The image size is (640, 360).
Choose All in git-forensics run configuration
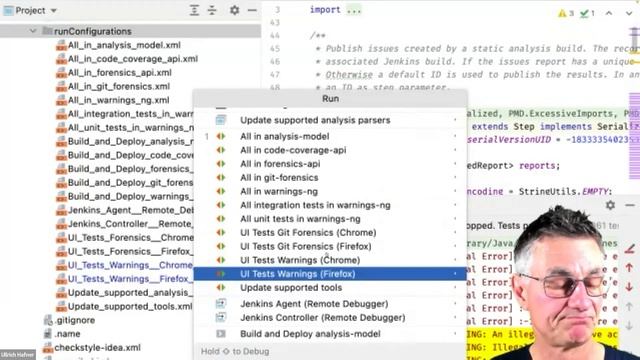[330, 178]
